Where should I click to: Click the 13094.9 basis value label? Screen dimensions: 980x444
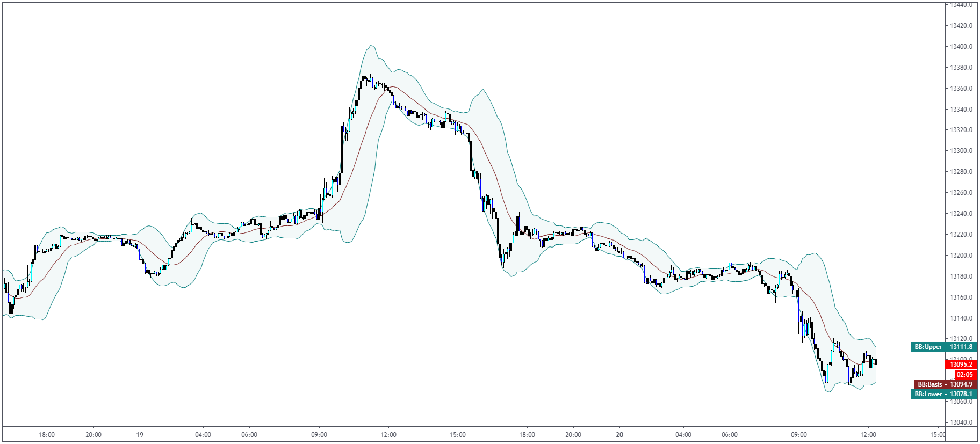(x=961, y=384)
